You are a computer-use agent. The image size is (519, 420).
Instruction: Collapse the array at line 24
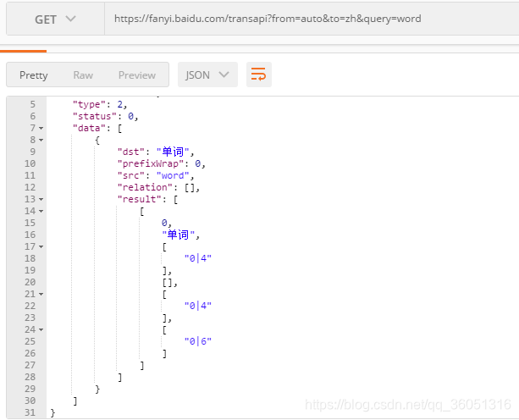41,329
